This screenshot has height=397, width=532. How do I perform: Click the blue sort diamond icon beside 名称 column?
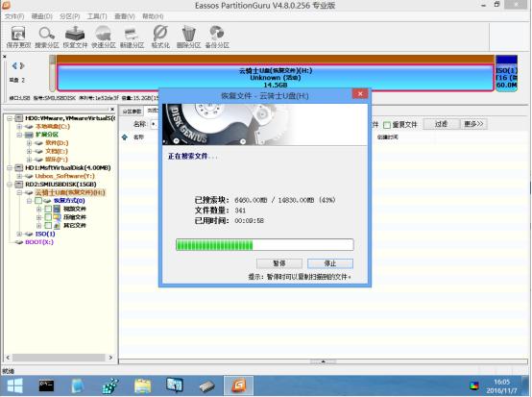[125, 137]
